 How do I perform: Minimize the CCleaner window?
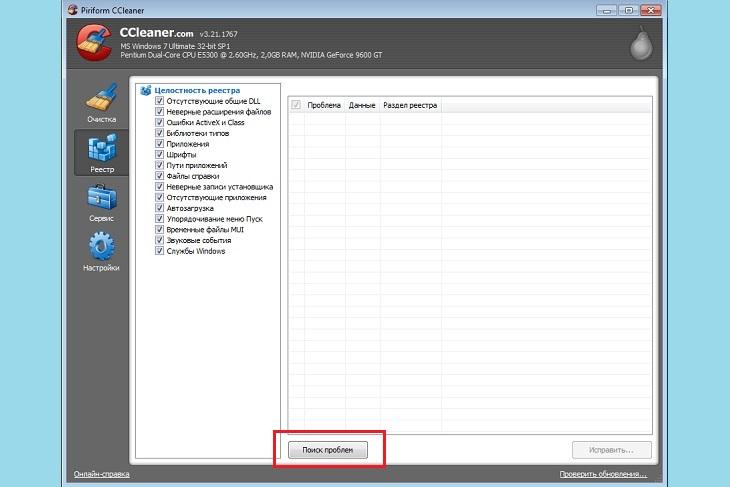coord(607,10)
